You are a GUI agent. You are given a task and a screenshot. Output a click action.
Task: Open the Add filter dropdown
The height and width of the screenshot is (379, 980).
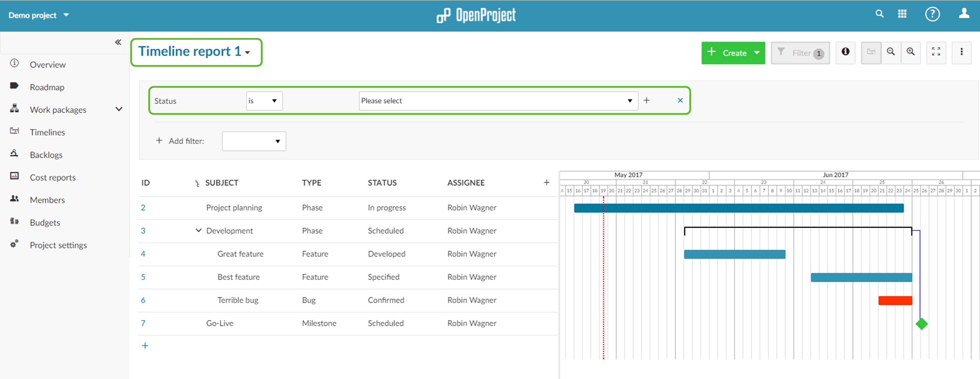(x=253, y=141)
